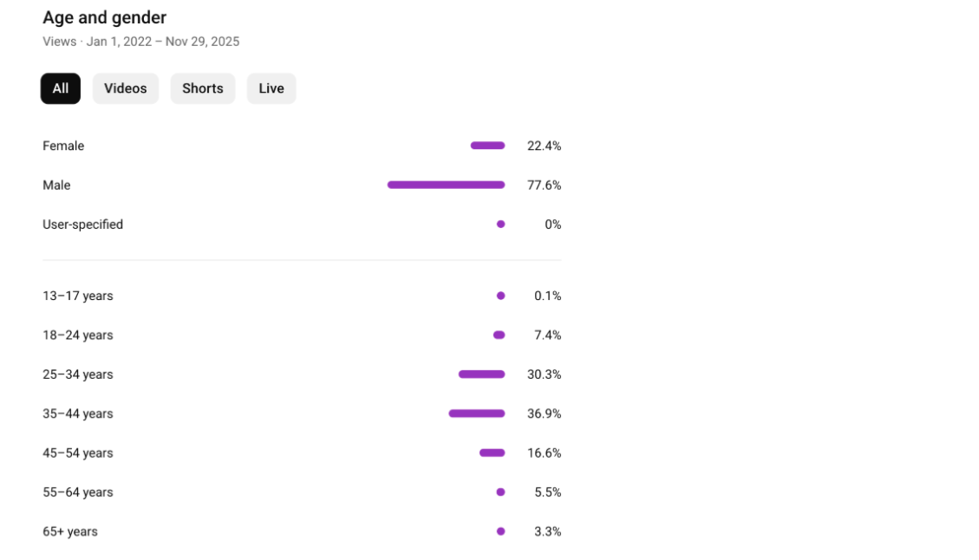Click the 22.4% Female value
979x560 pixels.
point(544,147)
